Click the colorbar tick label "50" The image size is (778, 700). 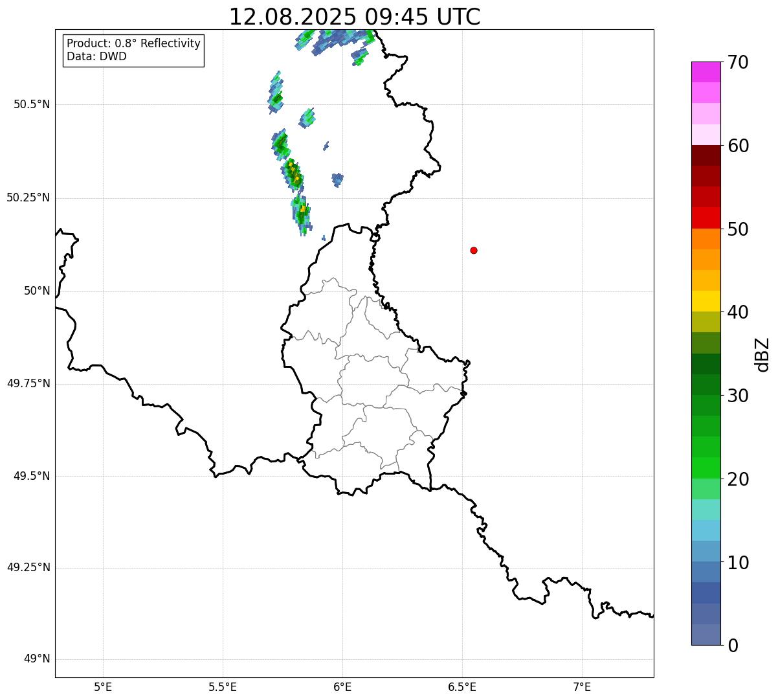(738, 229)
